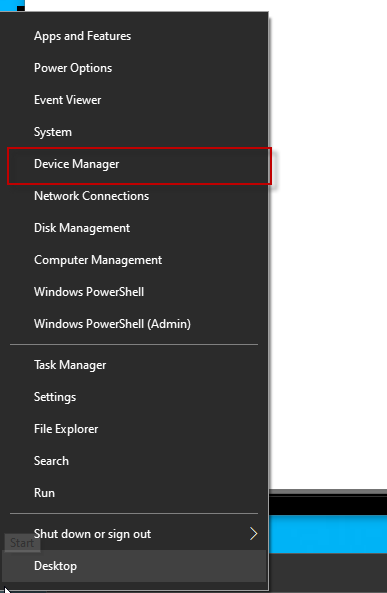Select the Search entry

tap(134, 461)
